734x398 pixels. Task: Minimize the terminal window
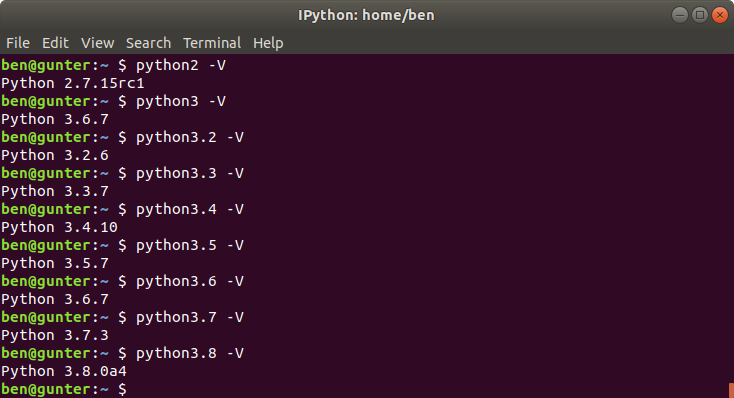[679, 15]
